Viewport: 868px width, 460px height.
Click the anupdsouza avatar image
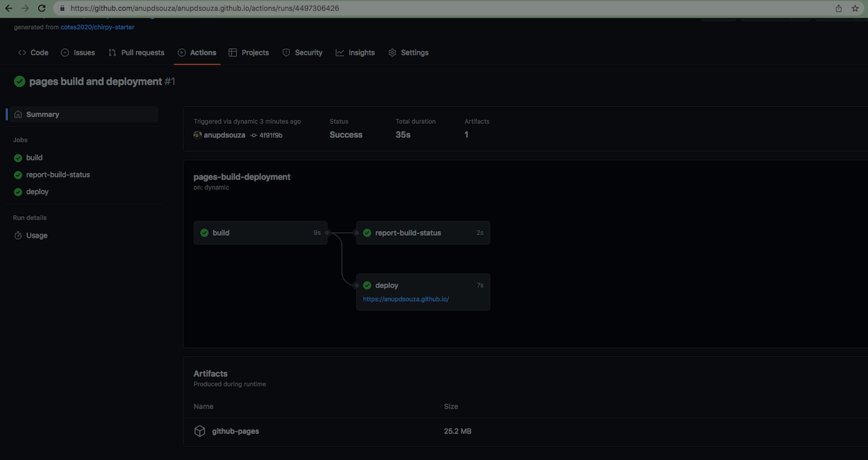198,135
